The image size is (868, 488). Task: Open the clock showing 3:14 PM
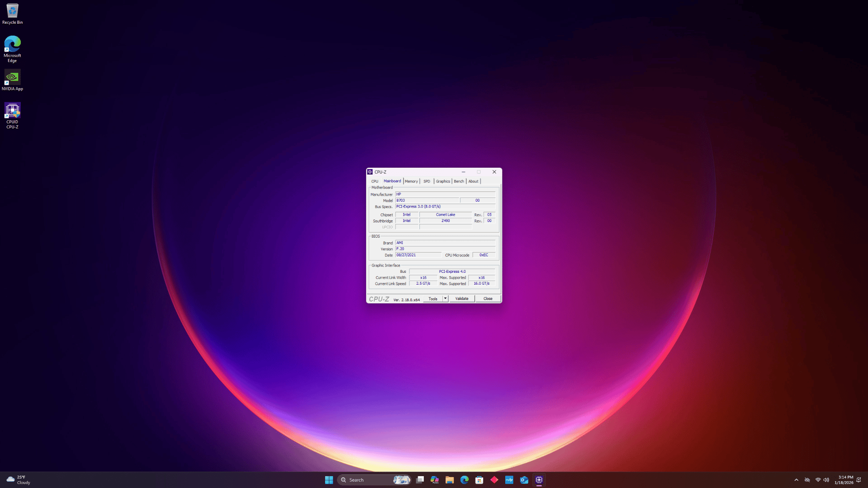(x=844, y=480)
